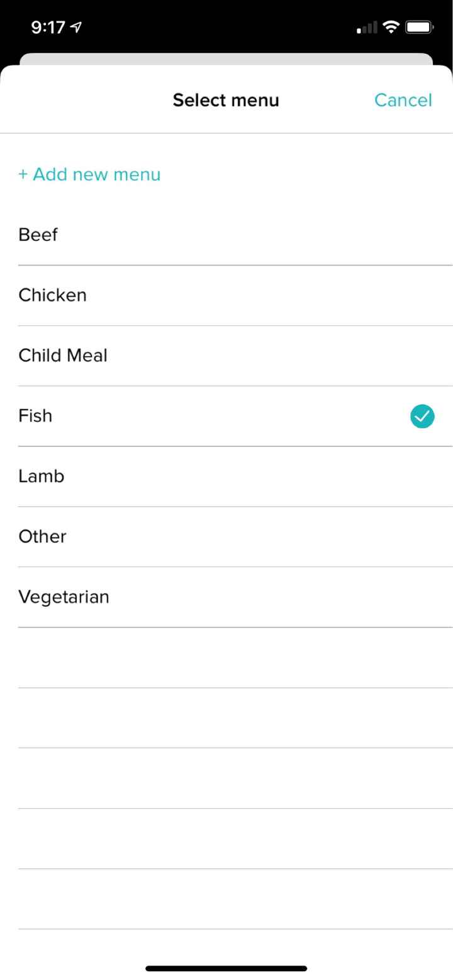Tap the last empty row in the list

[226, 899]
